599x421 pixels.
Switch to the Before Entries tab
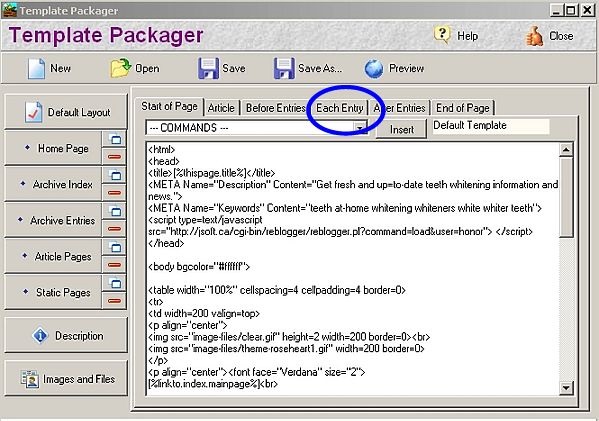[275, 108]
